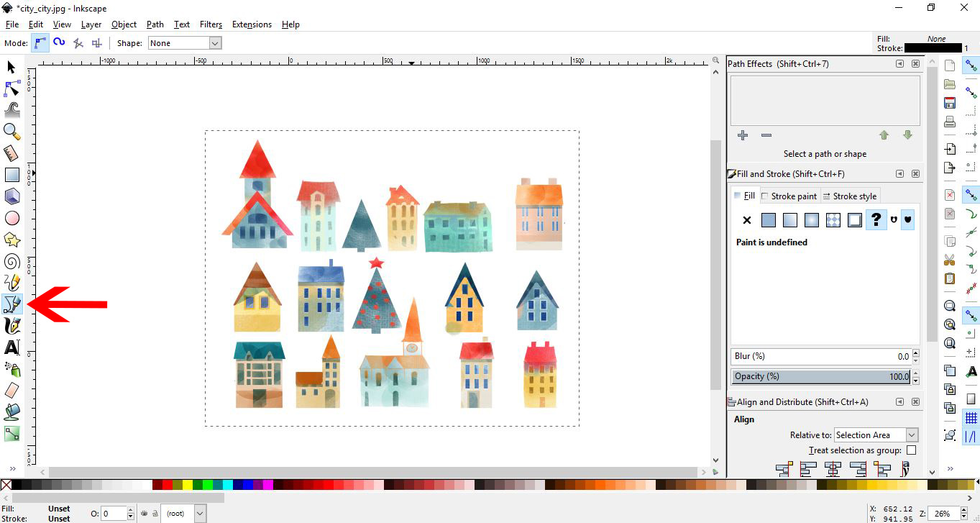Choose Linear gradient fill option
The width and height of the screenshot is (980, 523).
click(790, 220)
